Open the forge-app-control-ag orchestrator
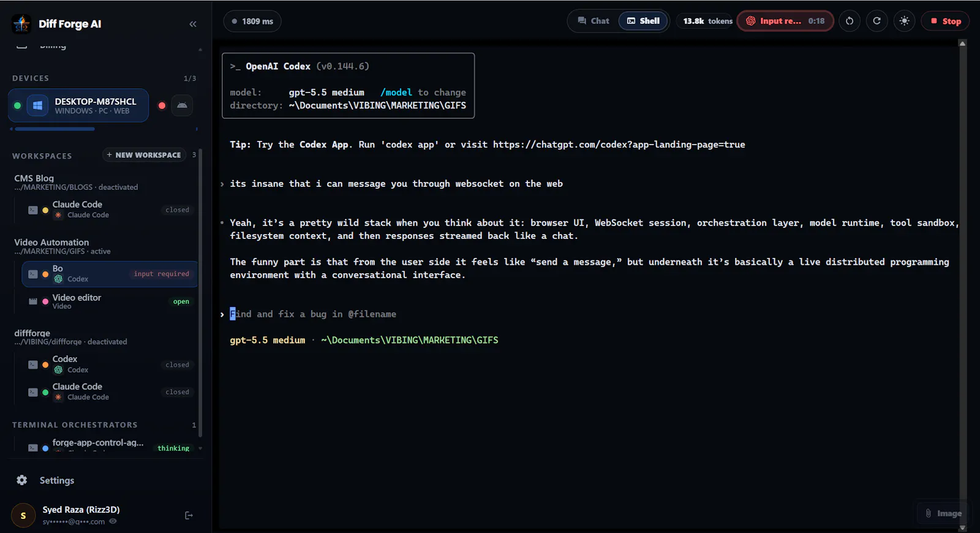This screenshot has width=980, height=533. point(98,443)
